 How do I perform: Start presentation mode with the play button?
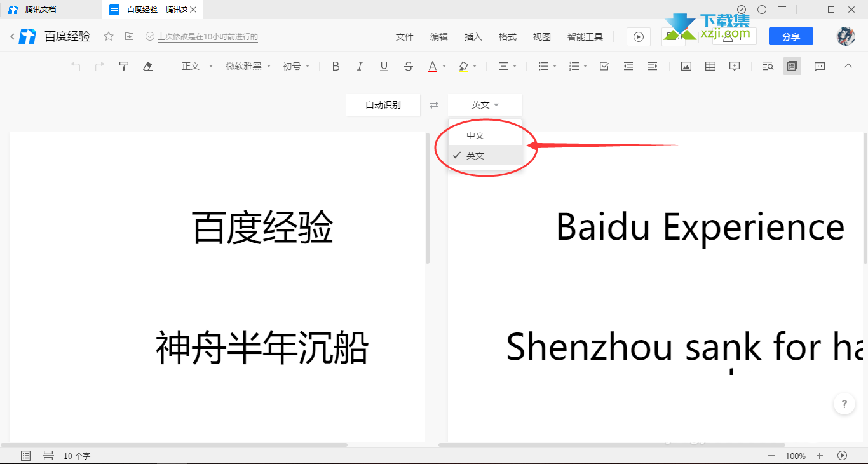[x=639, y=37]
